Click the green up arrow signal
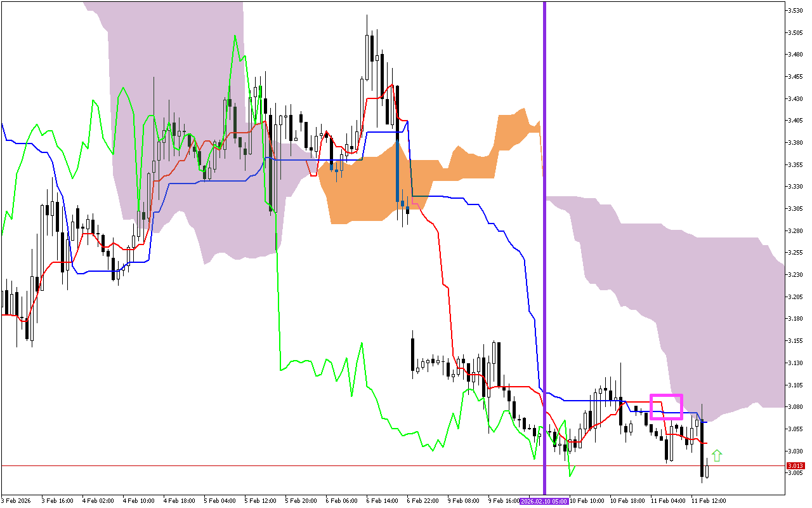Screen dimensions: 812x508 coord(717,455)
